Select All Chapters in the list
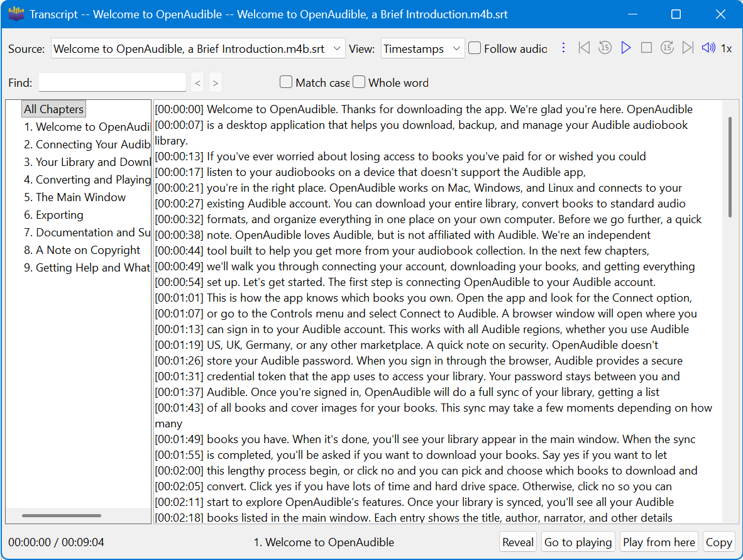743x560 pixels. 54,109
